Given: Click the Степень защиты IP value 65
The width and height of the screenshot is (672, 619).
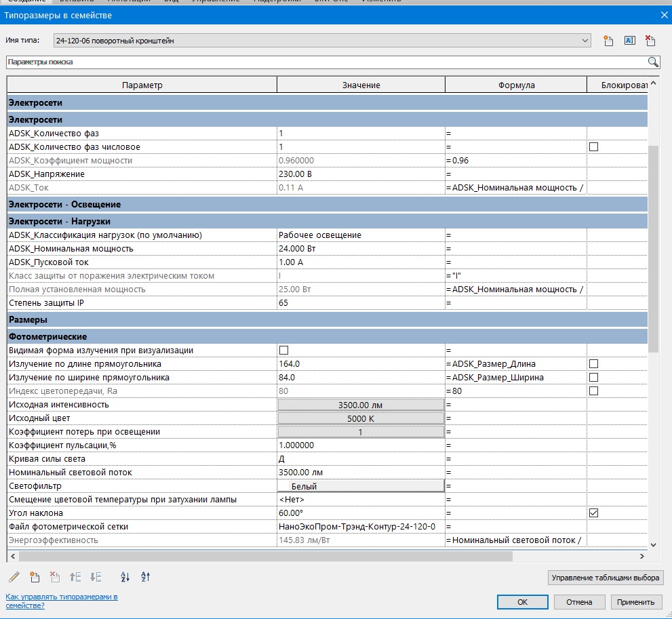Looking at the screenshot, I should coord(361,303).
